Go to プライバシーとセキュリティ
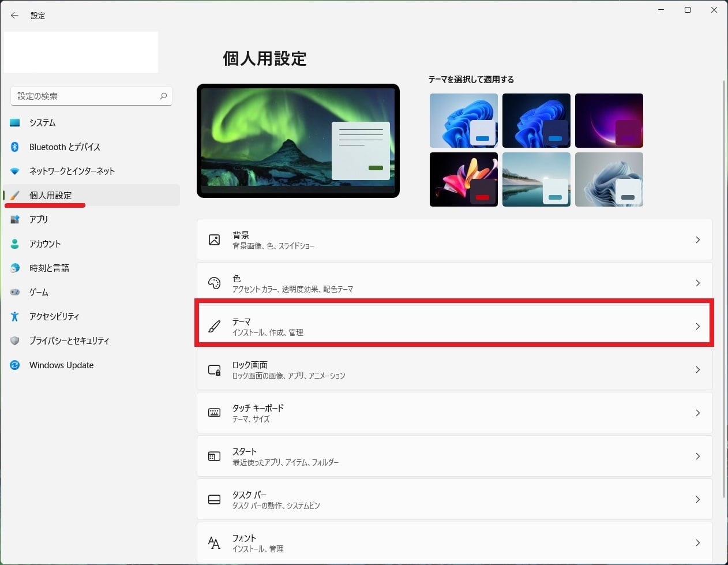The image size is (728, 565). point(92,341)
